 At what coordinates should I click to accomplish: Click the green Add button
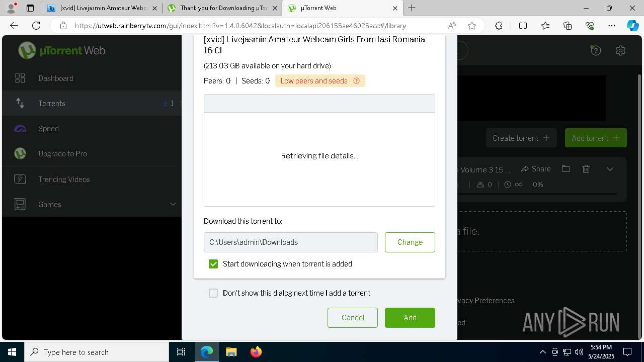pyautogui.click(x=410, y=318)
